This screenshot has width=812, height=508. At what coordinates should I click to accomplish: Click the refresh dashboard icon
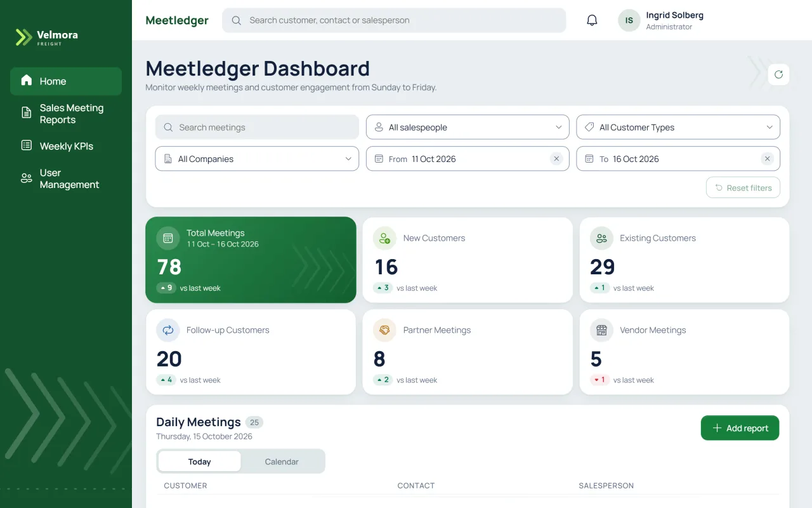(778, 74)
